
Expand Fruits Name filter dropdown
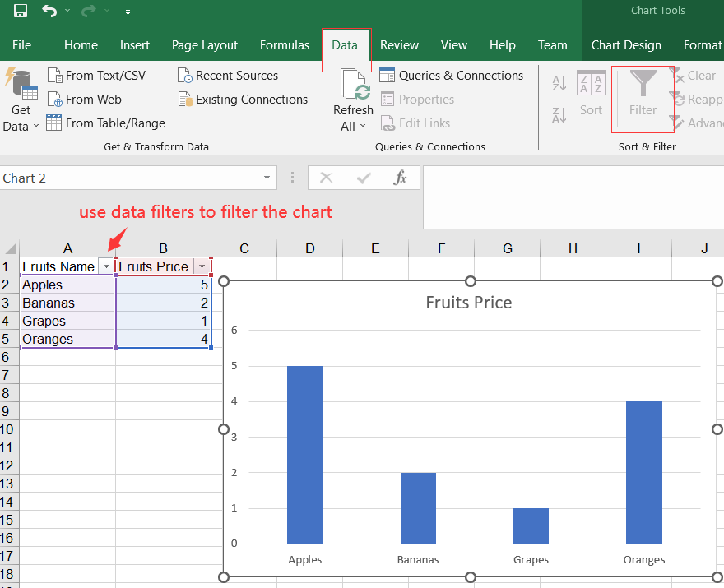point(106,267)
